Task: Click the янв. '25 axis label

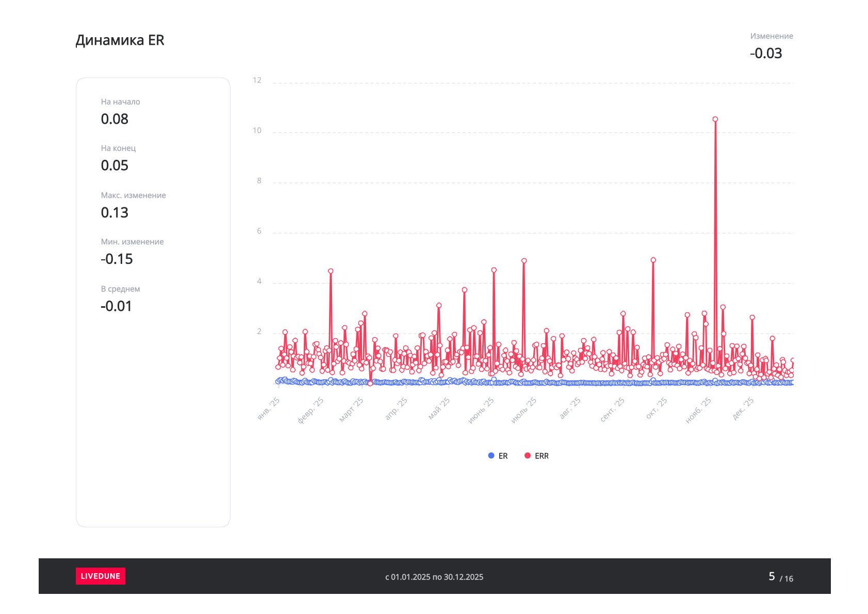Action: pyautogui.click(x=269, y=409)
